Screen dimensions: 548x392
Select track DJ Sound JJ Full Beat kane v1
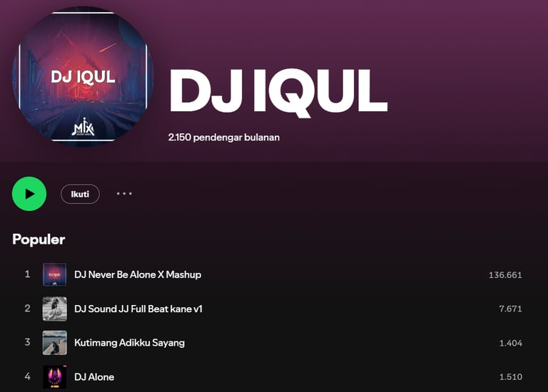(138, 309)
